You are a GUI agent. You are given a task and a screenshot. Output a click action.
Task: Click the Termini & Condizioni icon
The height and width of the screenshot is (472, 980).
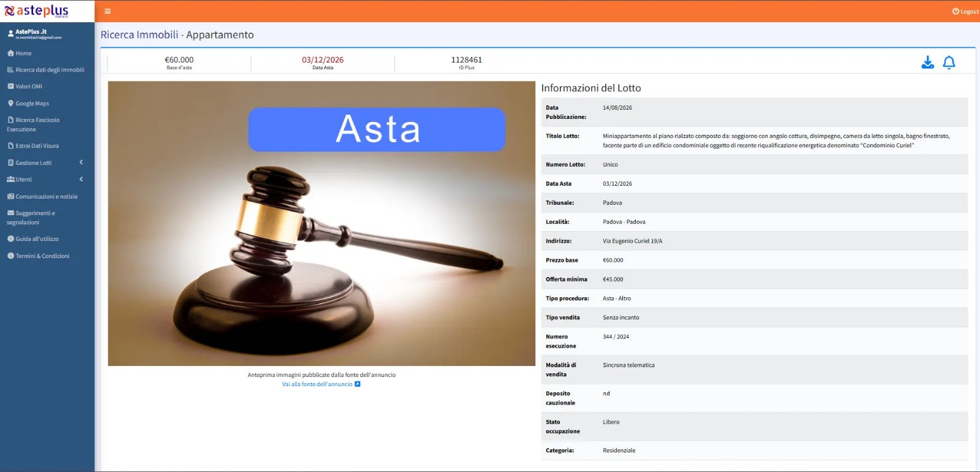click(10, 256)
